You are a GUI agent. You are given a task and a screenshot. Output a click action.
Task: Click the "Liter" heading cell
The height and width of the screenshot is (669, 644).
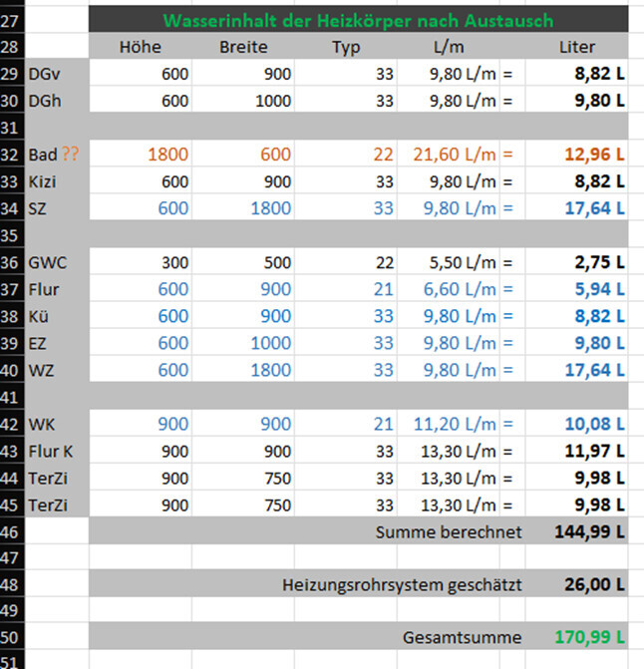pyautogui.click(x=577, y=46)
